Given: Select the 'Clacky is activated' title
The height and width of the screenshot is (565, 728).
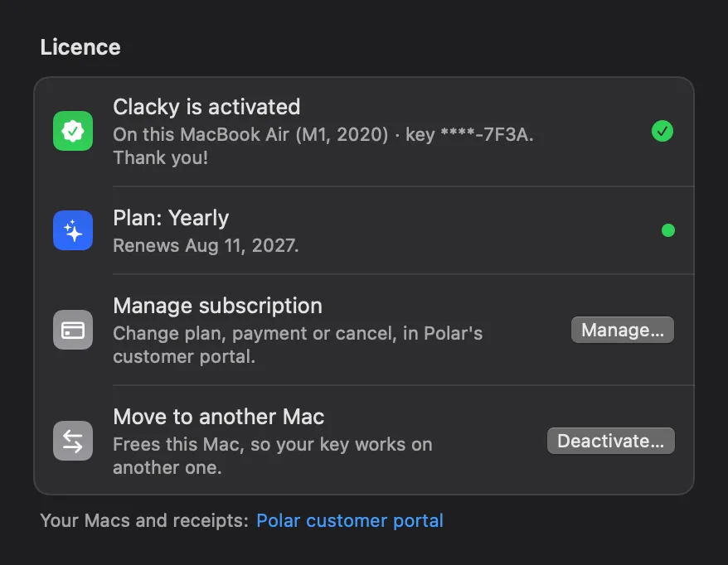Looking at the screenshot, I should pos(206,107).
